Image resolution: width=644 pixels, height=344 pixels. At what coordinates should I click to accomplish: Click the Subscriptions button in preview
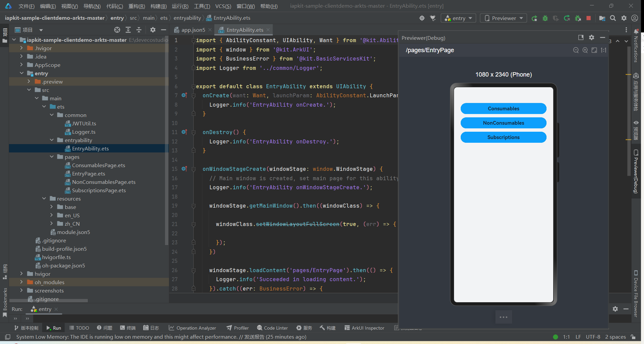coord(503,137)
